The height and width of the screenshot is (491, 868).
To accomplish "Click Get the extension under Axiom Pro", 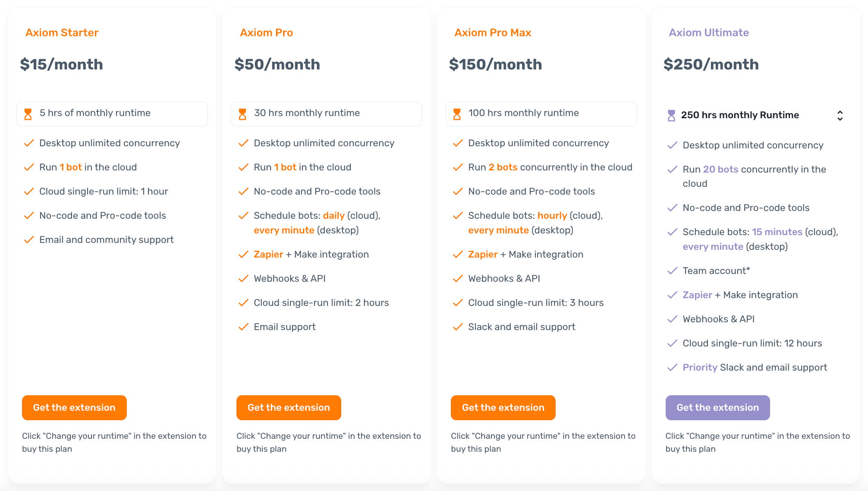I will point(289,408).
